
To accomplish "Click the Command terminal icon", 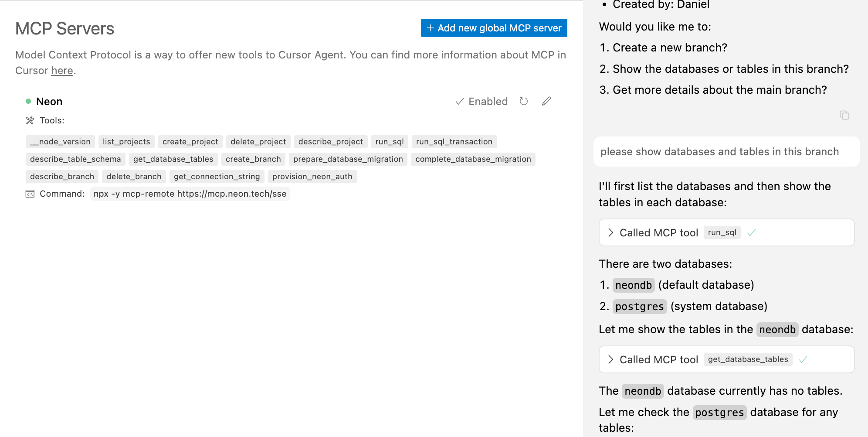I will (30, 194).
